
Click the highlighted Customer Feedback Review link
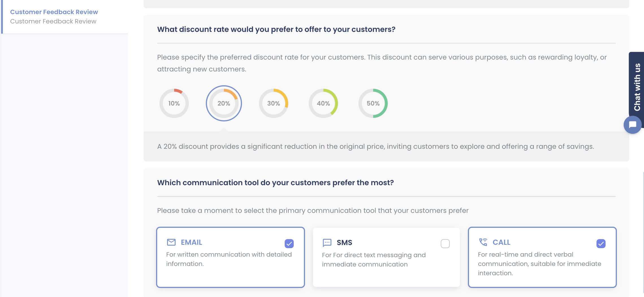pyautogui.click(x=54, y=12)
